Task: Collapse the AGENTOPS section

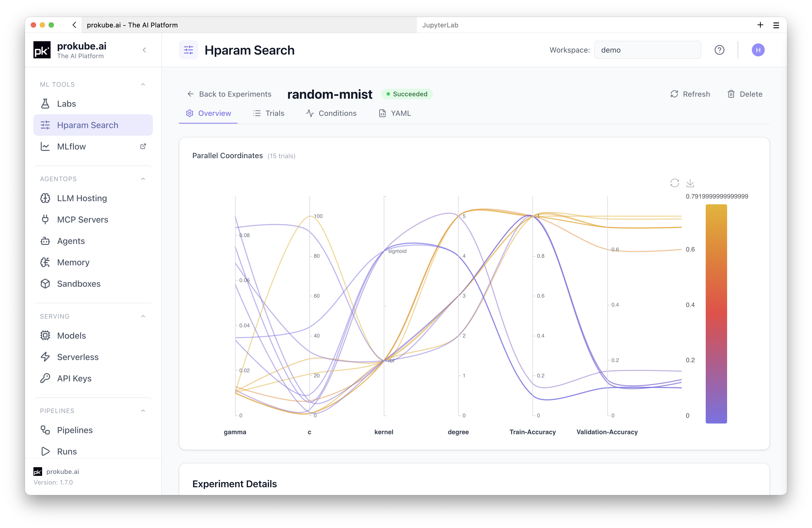Action: click(x=143, y=179)
